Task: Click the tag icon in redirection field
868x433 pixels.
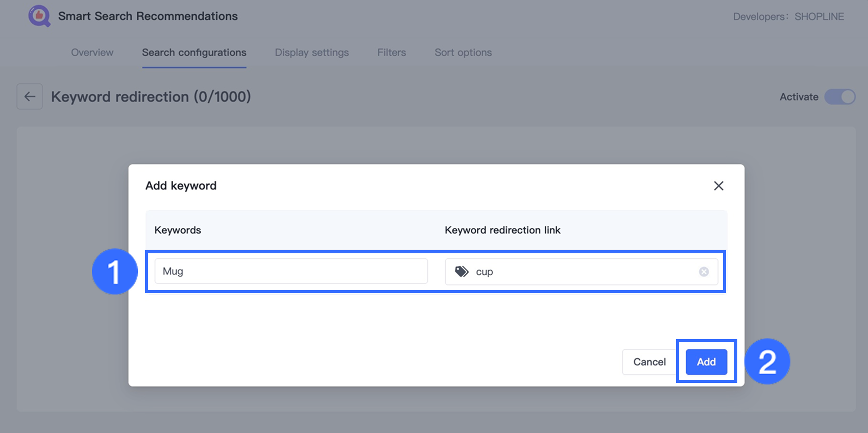Action: pos(462,272)
